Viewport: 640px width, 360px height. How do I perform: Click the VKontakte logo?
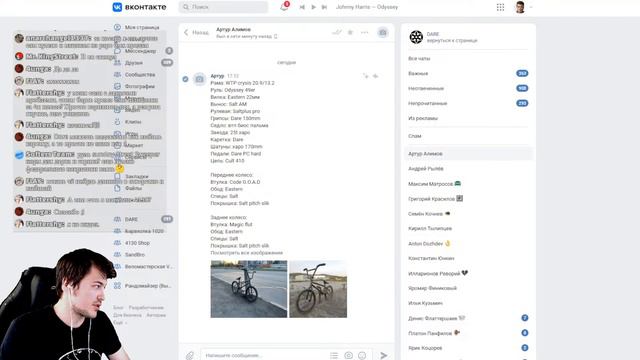click(x=139, y=7)
